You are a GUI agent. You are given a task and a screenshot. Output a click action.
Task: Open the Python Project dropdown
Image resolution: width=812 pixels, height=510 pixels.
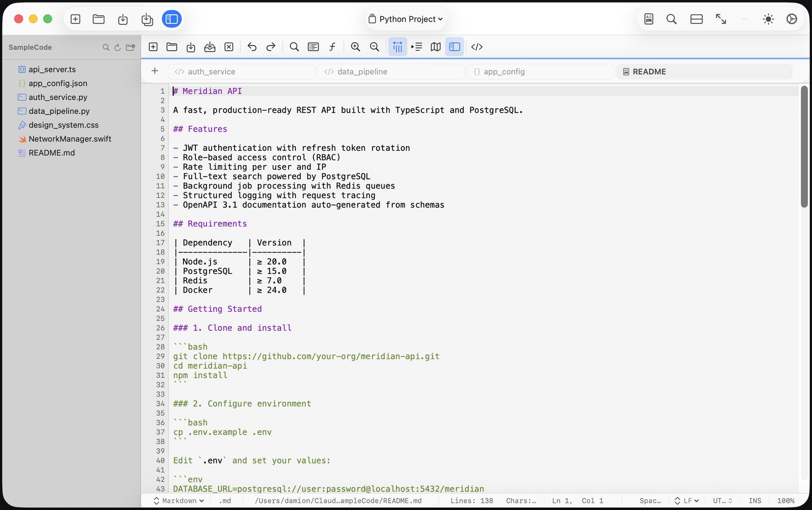[405, 19]
